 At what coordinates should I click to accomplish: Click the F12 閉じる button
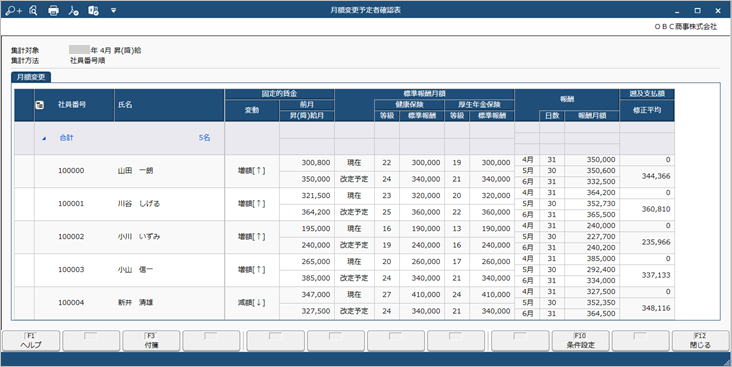coord(700,341)
